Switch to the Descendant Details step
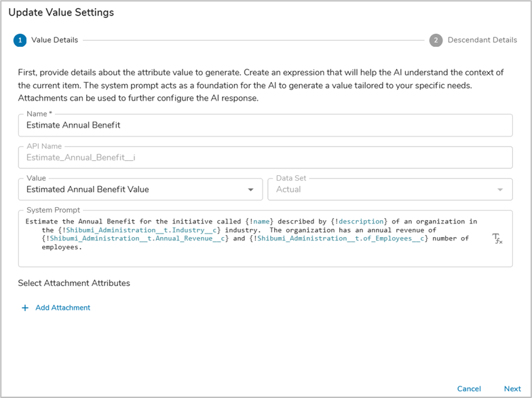 [x=482, y=40]
